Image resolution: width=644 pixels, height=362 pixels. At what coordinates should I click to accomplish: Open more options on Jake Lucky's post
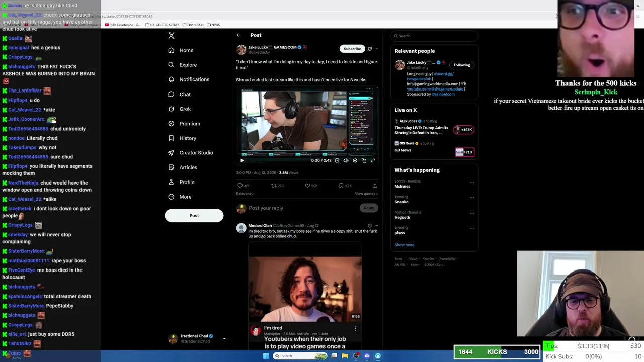pyautogui.click(x=376, y=49)
